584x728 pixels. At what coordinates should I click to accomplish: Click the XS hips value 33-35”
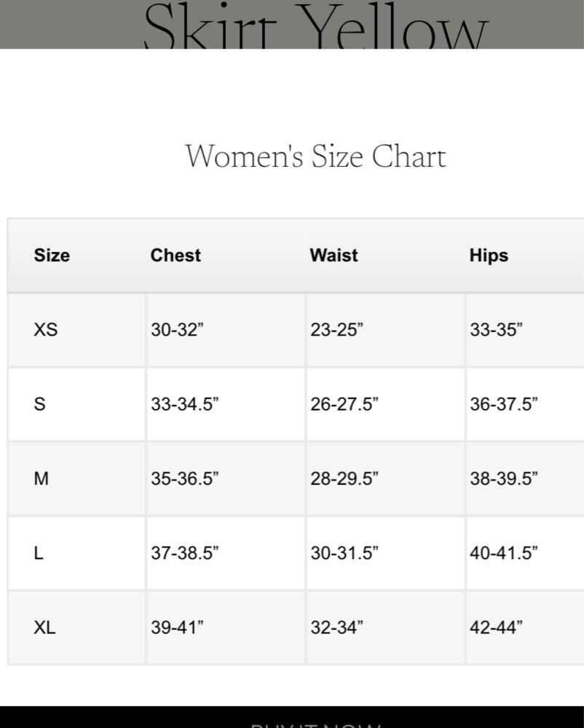tap(496, 330)
